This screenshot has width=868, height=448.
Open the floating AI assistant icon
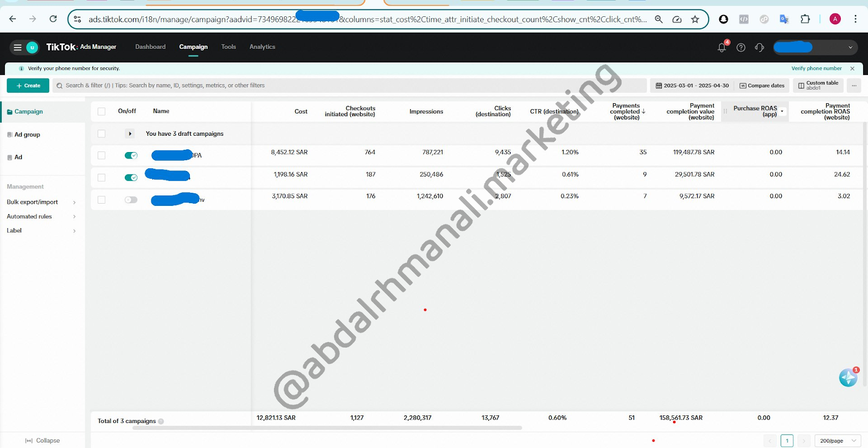(848, 377)
